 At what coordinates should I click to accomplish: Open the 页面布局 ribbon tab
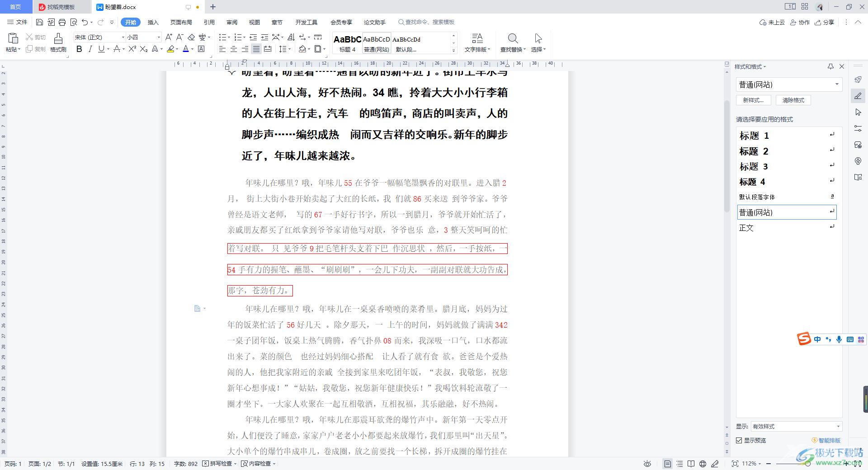[x=181, y=22]
